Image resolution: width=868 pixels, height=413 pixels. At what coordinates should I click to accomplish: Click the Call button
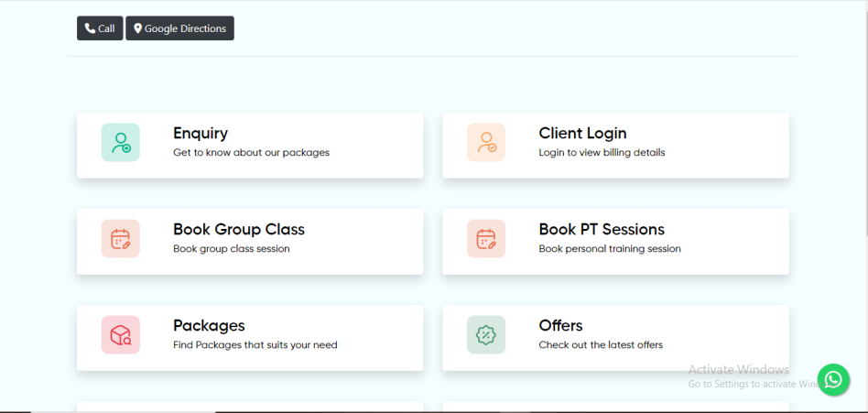point(100,28)
